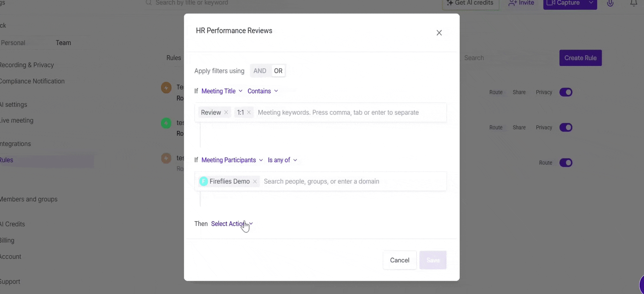Click the Invite button

coord(521,3)
